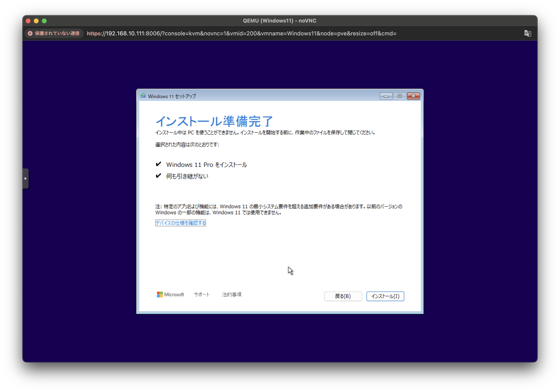
Task: Close the noVNC window with red button
Action: pyautogui.click(x=28, y=21)
